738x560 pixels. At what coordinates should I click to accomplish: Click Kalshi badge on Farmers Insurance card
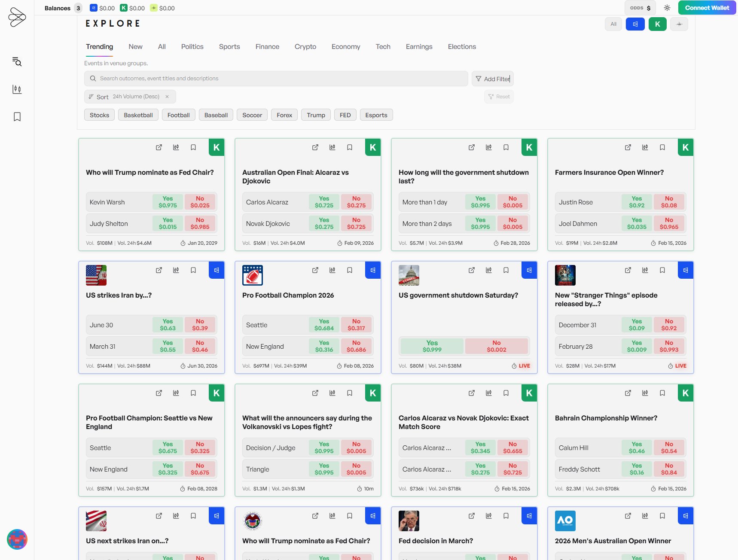[686, 147]
